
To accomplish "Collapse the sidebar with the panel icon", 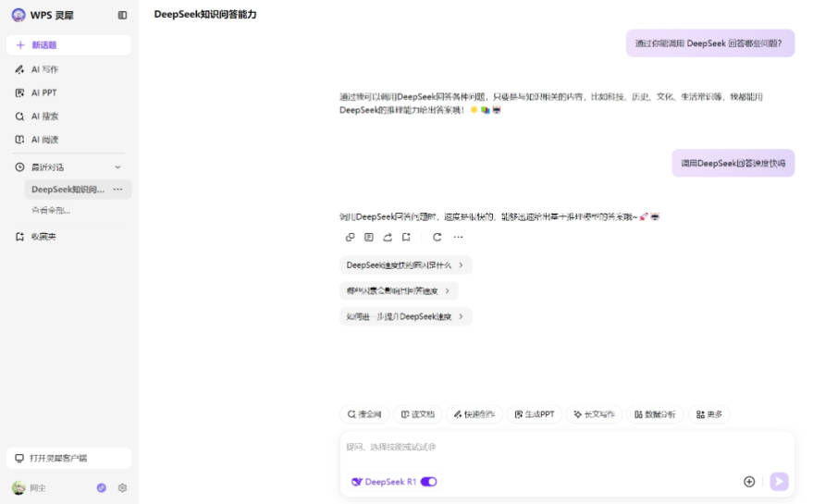I will pos(122,16).
